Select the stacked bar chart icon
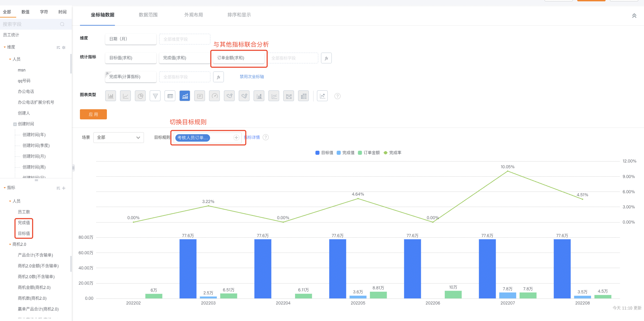644x321 pixels. click(x=259, y=96)
